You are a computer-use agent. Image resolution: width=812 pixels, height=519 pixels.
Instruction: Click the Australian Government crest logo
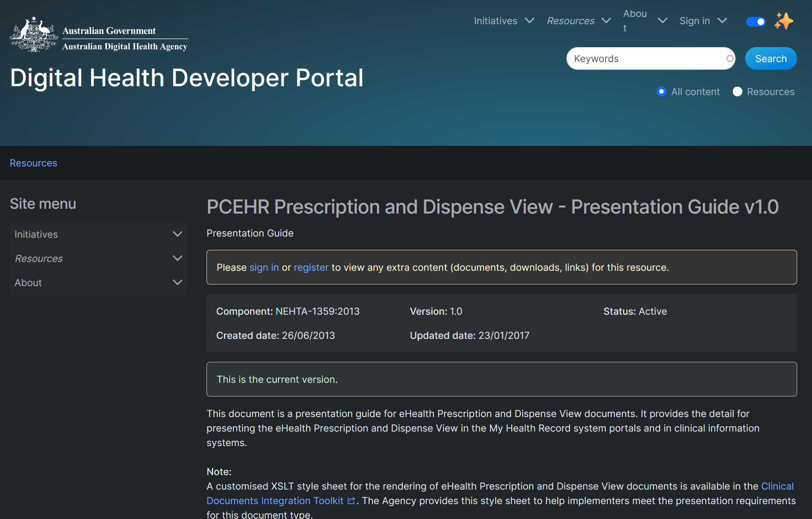click(x=34, y=35)
